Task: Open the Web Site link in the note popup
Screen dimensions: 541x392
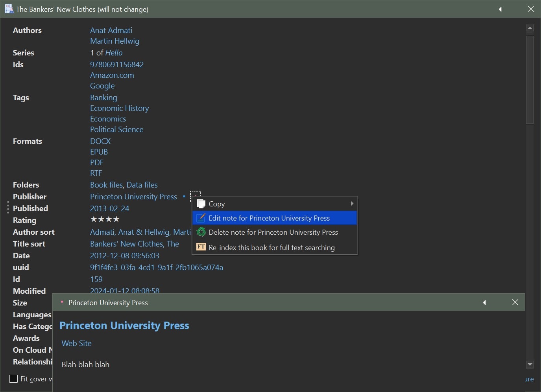Action: (x=76, y=343)
